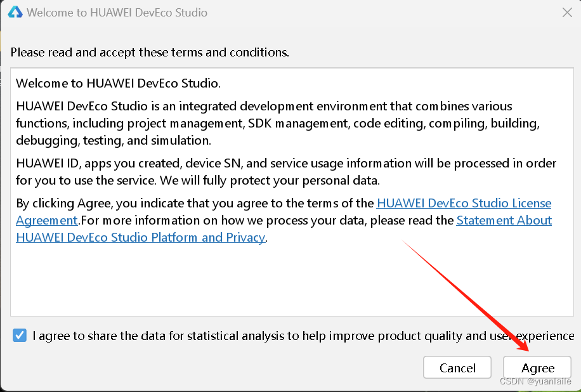The height and width of the screenshot is (392, 581).
Task: Click the dialog title 'Welcome to HUAWEI DevEco Studio'
Action: tap(117, 13)
